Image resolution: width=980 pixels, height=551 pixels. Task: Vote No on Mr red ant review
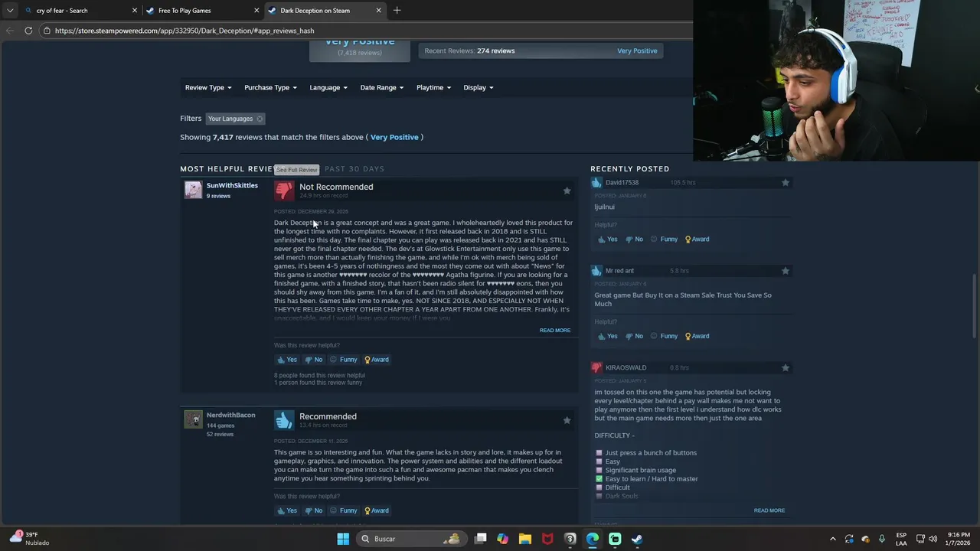pyautogui.click(x=634, y=336)
